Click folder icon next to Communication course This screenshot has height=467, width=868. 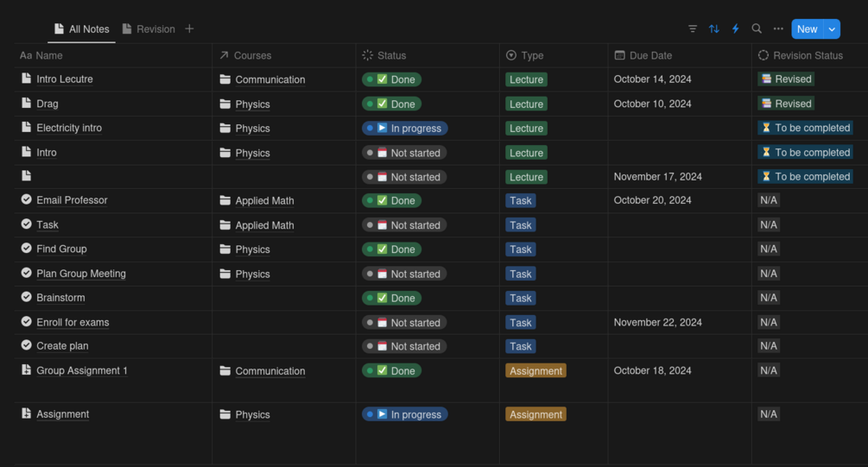(x=225, y=79)
